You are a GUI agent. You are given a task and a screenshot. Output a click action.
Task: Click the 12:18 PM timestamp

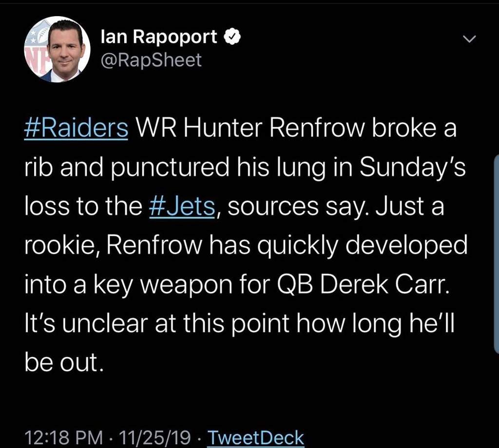tap(64, 437)
